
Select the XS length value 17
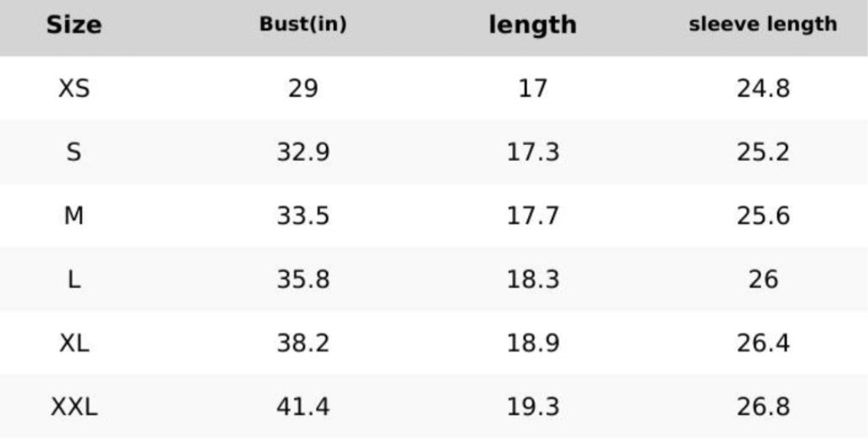(x=533, y=90)
